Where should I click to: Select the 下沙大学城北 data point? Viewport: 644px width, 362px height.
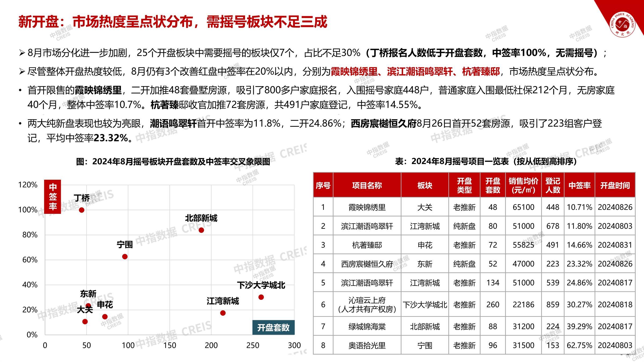coord(261,297)
